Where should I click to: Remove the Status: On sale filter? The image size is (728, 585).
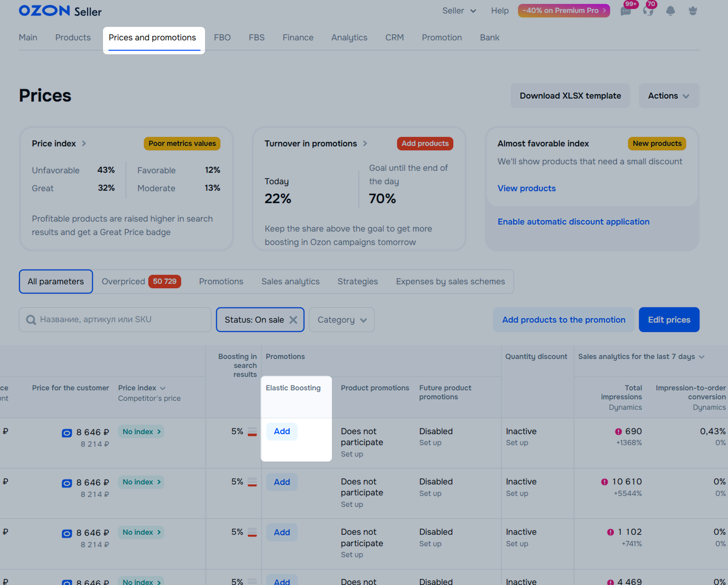point(293,320)
